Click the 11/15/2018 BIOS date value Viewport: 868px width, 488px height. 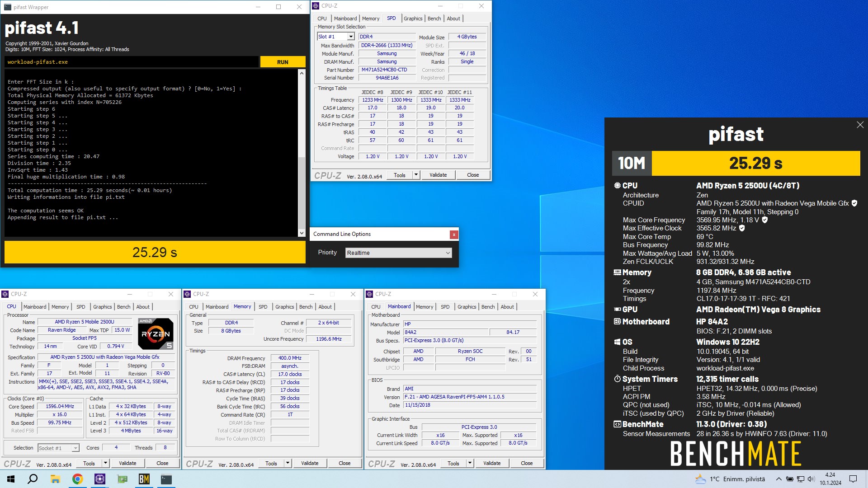pos(470,405)
